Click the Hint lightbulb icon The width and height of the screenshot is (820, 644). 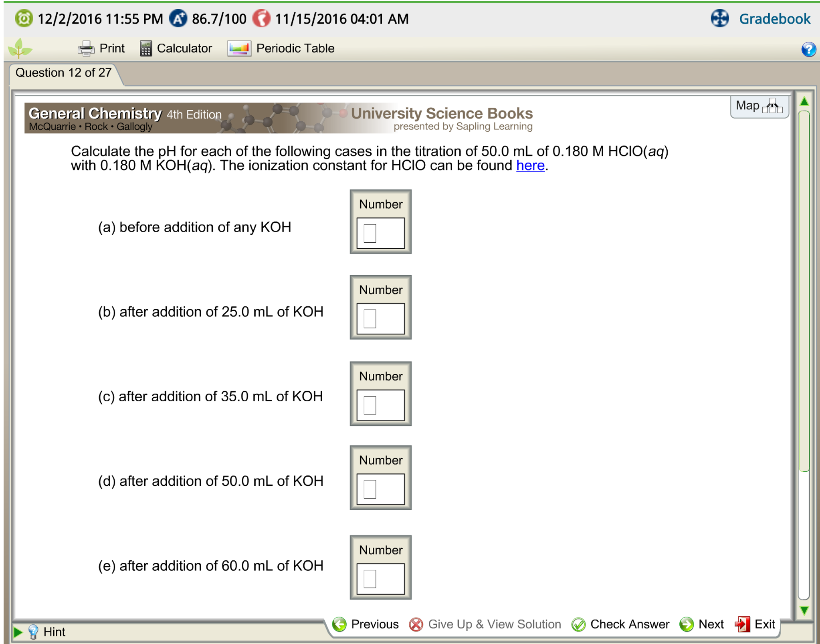coord(34,632)
